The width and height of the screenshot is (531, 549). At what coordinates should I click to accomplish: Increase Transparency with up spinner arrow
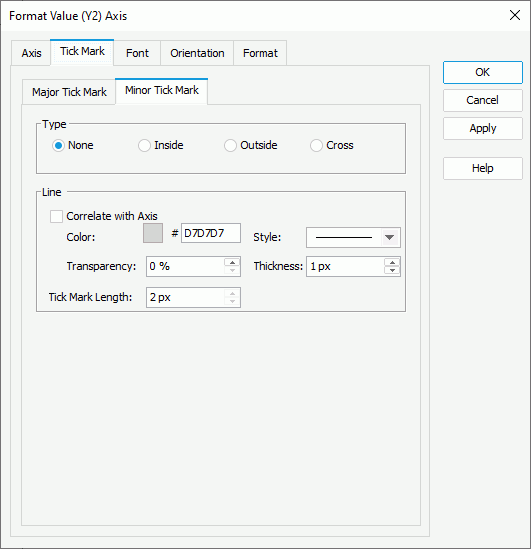[x=232, y=263]
